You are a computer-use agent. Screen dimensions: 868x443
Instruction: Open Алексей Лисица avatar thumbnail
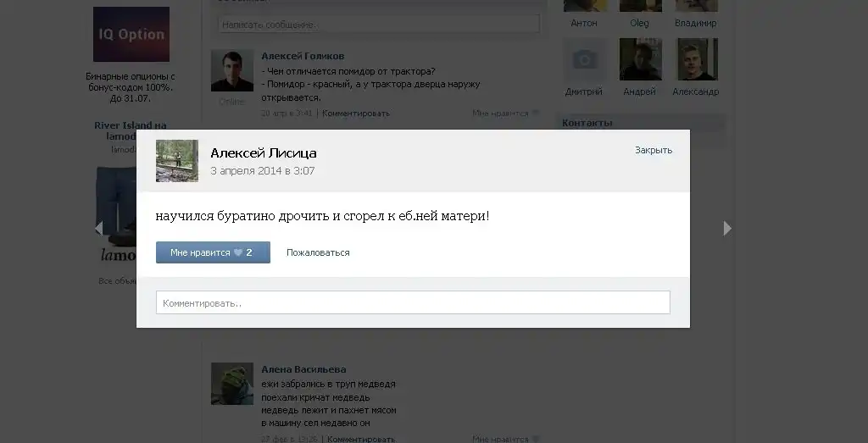pyautogui.click(x=177, y=160)
